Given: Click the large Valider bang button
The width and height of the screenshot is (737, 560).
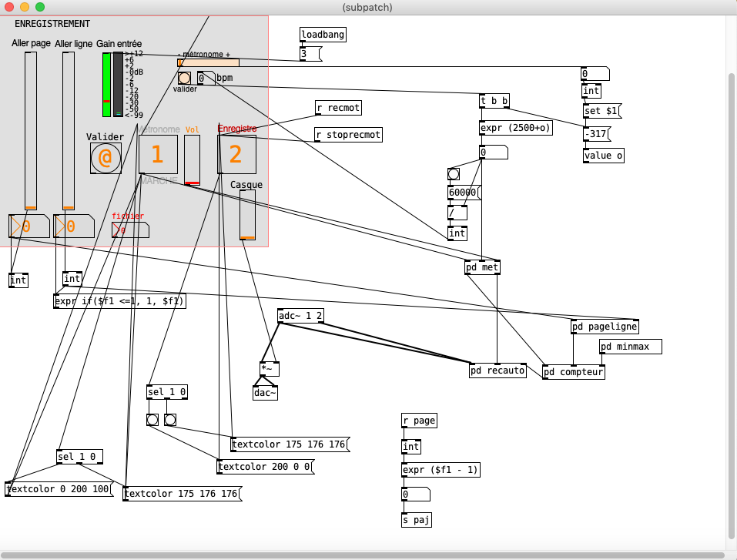Looking at the screenshot, I should [106, 158].
